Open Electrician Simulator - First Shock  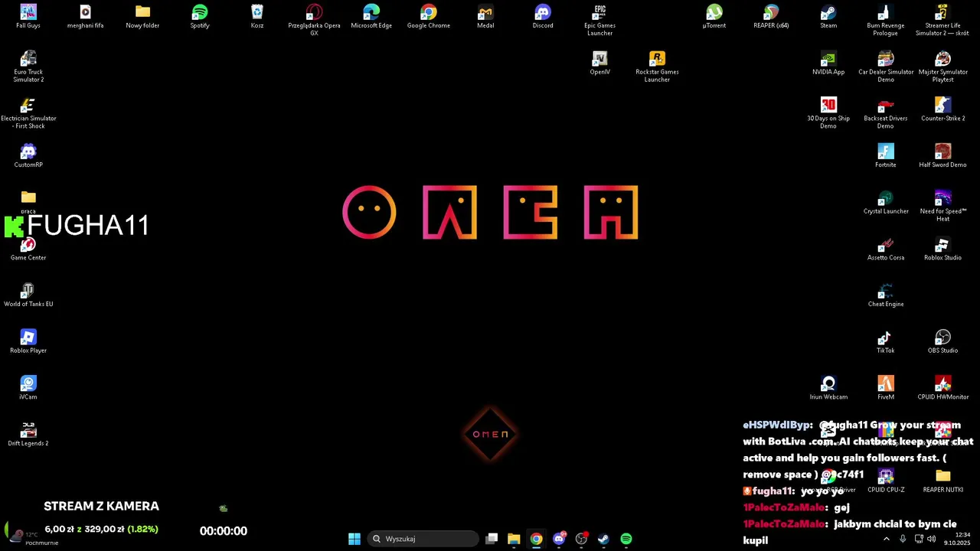28,113
